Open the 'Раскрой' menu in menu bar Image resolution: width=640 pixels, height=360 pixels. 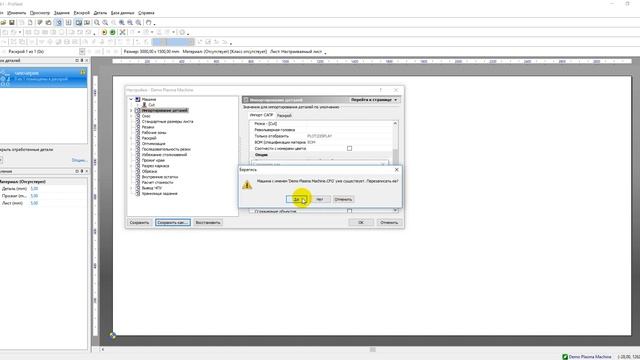click(x=81, y=13)
